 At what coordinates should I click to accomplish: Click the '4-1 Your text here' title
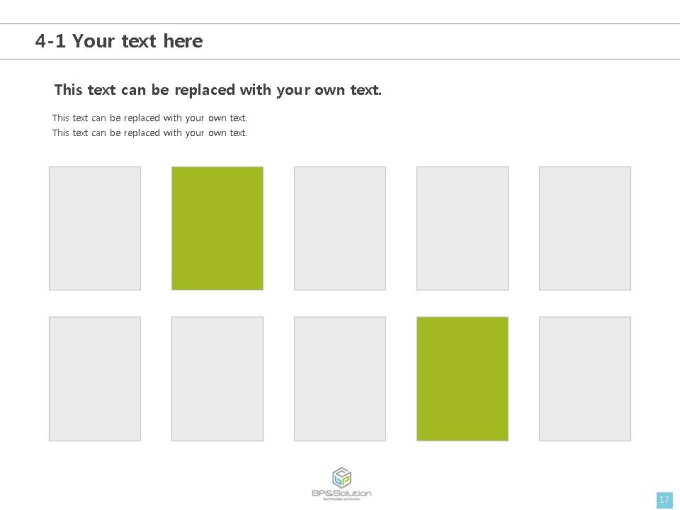(119, 41)
